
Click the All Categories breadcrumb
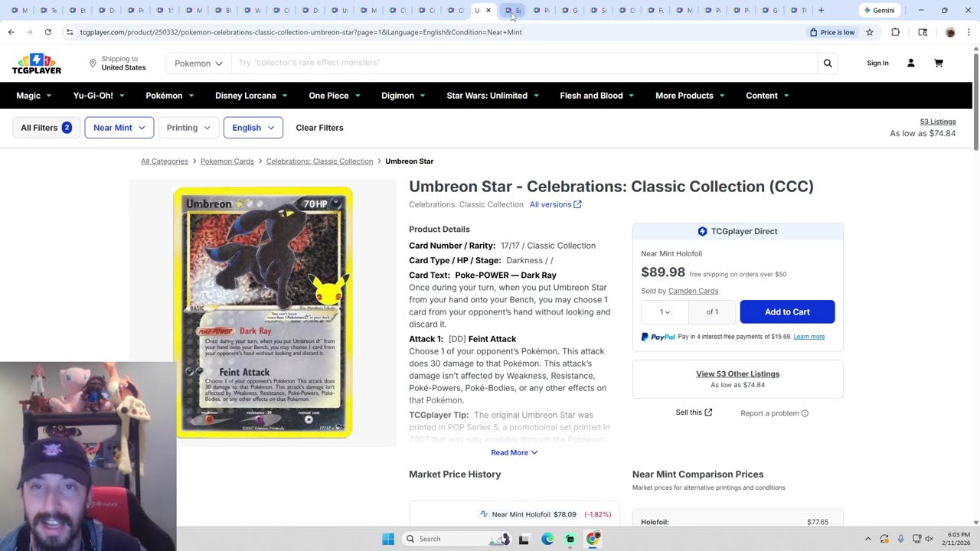[x=165, y=161]
